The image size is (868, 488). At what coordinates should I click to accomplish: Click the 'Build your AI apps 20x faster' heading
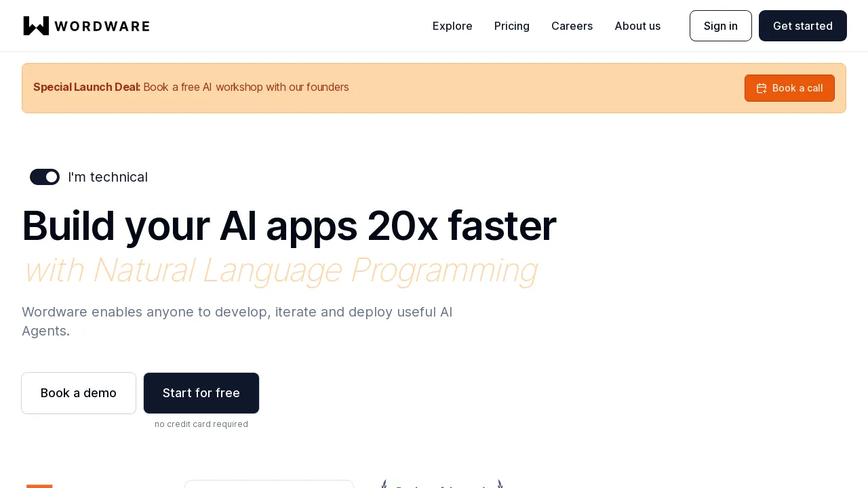tap(289, 226)
